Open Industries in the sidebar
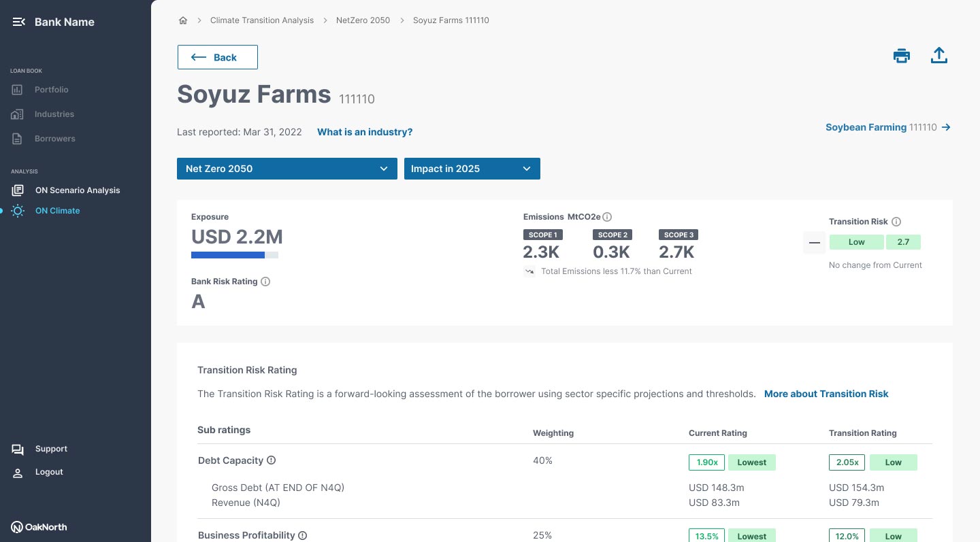 [43, 114]
